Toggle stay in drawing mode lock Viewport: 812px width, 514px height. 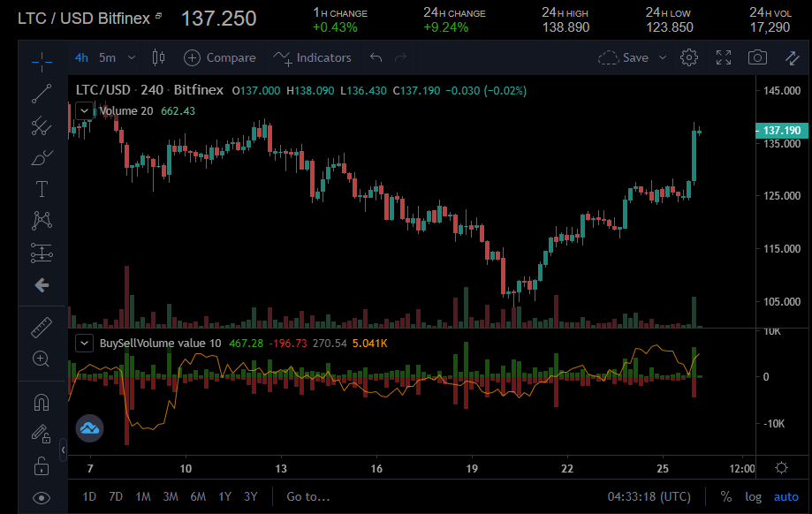42,434
